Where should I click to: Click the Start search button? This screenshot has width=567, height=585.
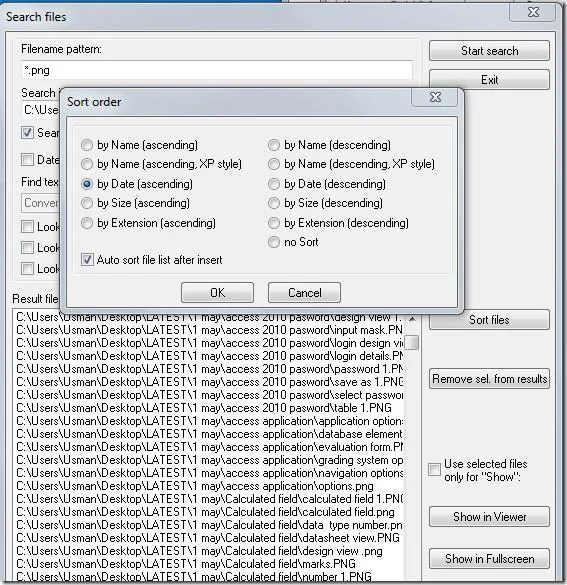(489, 51)
